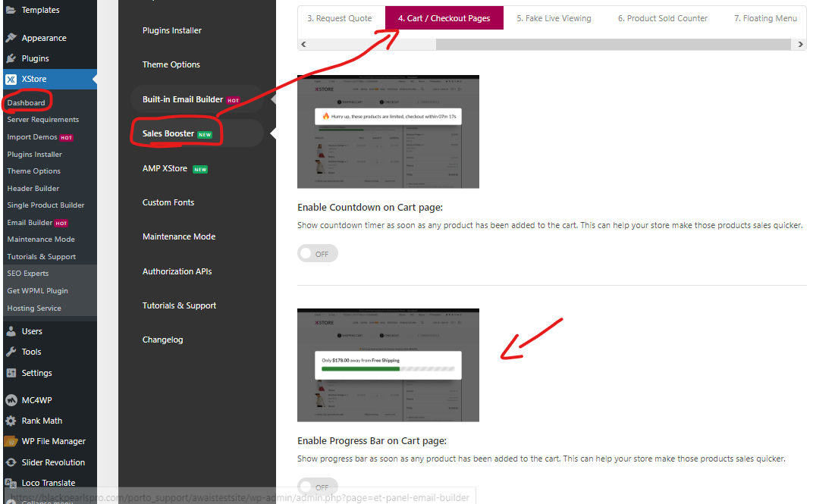Screen dimensions: 813x504
Task: Click the Rank Math icon
Action: coord(11,421)
